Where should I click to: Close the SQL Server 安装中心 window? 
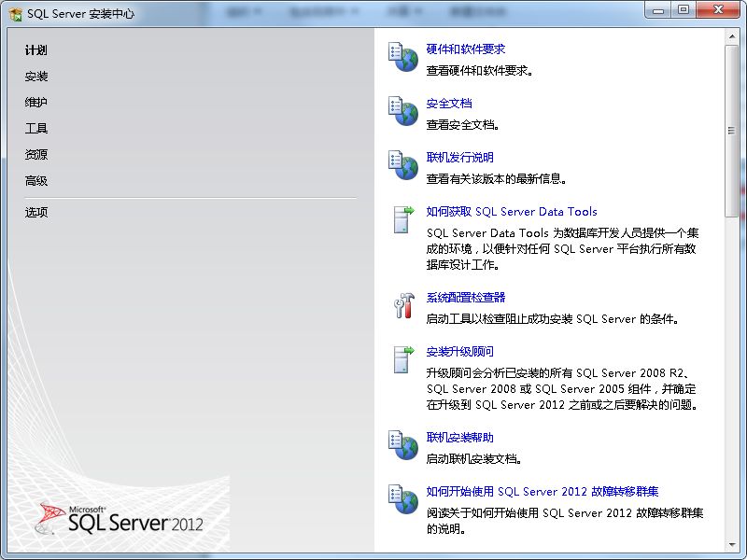(718, 10)
